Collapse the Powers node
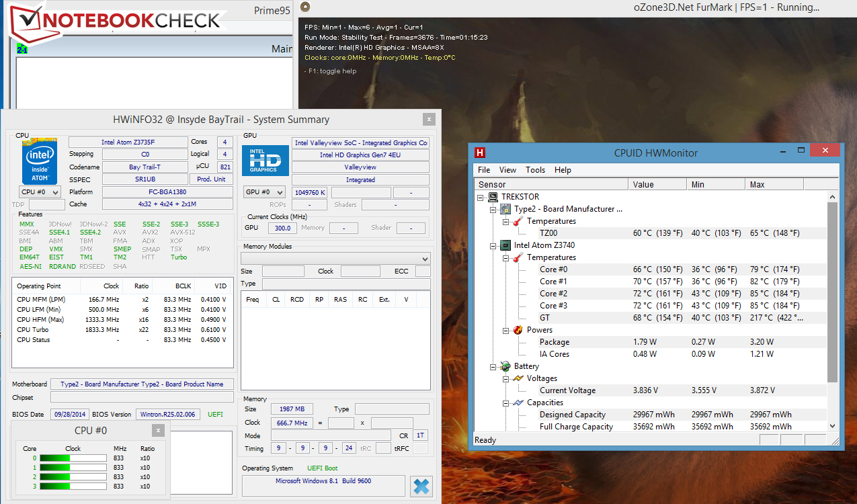Viewport: 857px width, 504px height. pos(505,331)
